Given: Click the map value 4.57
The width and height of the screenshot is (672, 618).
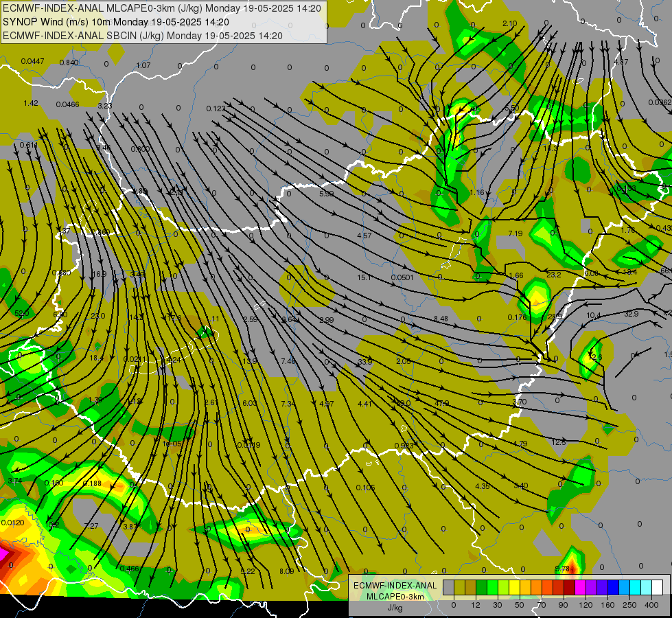Looking at the screenshot, I should (364, 236).
